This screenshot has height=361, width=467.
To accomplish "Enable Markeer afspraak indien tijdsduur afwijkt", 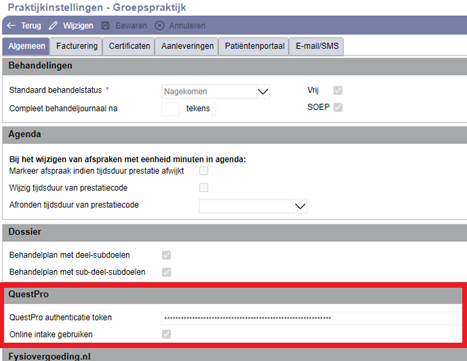I will [204, 171].
